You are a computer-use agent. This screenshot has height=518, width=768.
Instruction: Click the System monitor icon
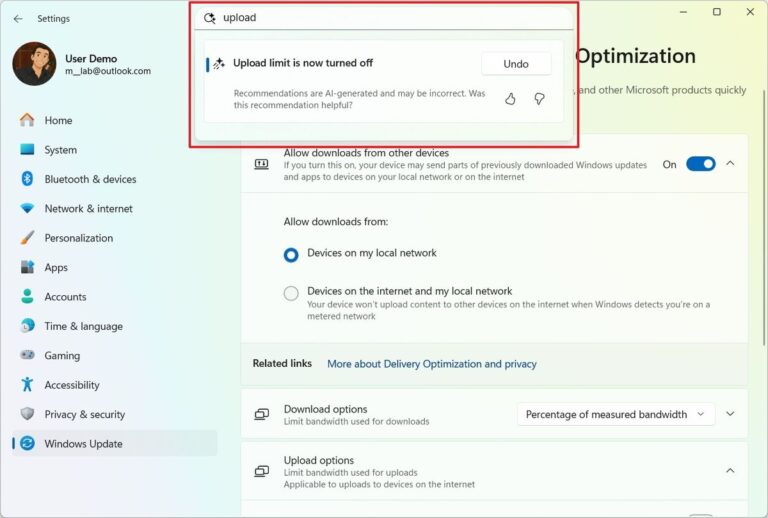27,149
